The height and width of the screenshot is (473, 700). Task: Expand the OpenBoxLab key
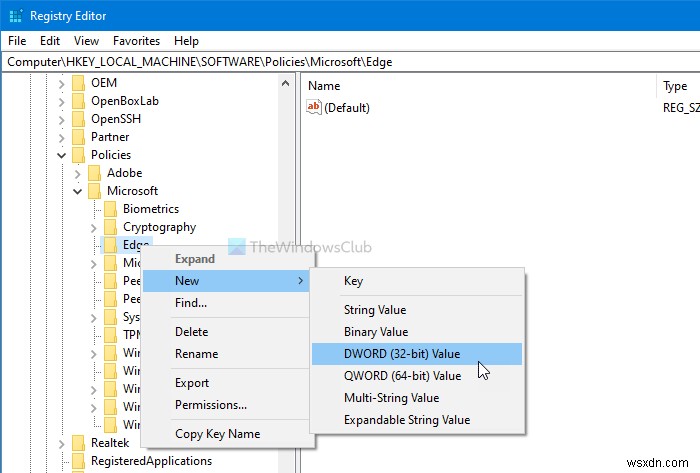(x=62, y=102)
